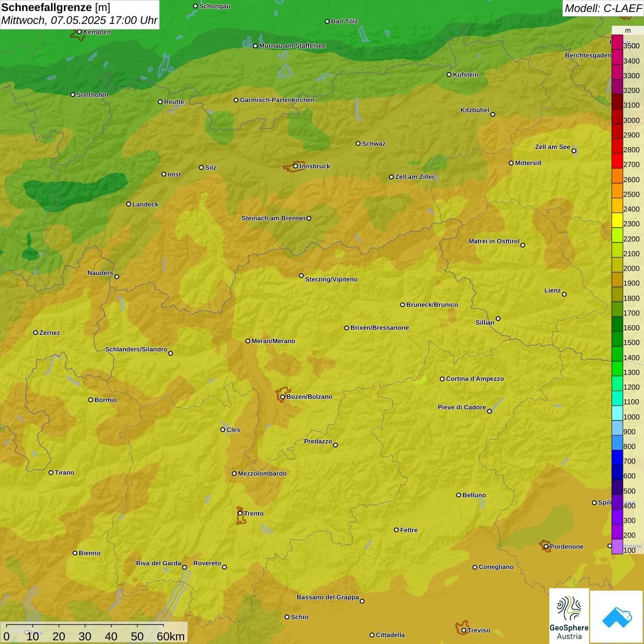Image resolution: width=644 pixels, height=644 pixels.
Task: Click the Schneefallgrenze [m] title
Action: pos(56,7)
